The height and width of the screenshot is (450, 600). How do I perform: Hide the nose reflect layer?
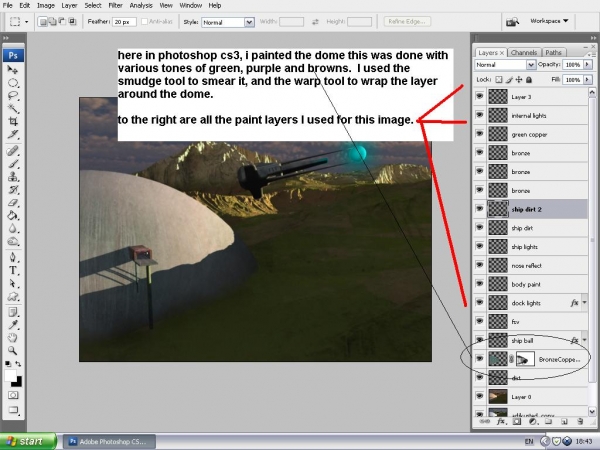(479, 265)
